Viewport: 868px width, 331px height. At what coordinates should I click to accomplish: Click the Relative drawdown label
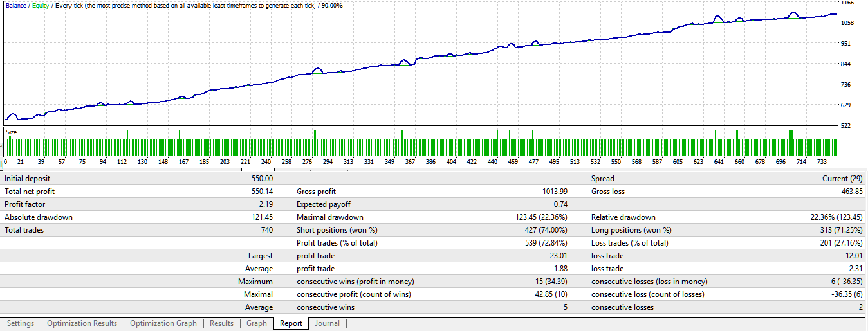point(622,217)
